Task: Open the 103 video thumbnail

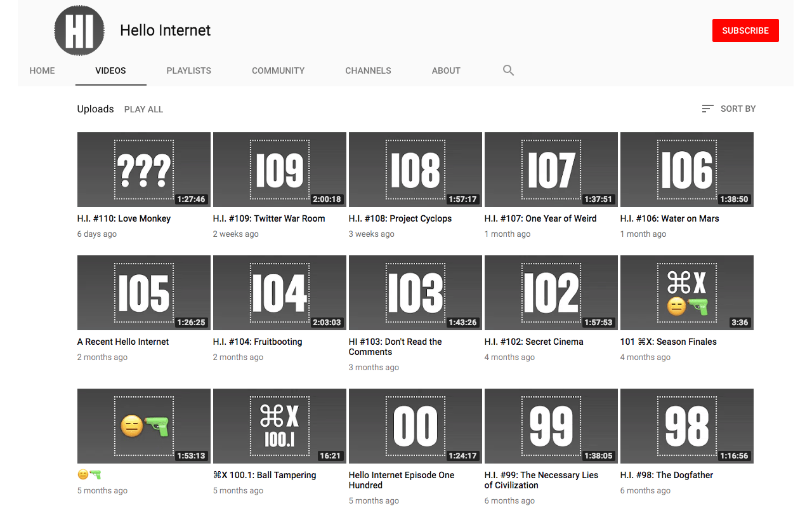Action: click(416, 293)
